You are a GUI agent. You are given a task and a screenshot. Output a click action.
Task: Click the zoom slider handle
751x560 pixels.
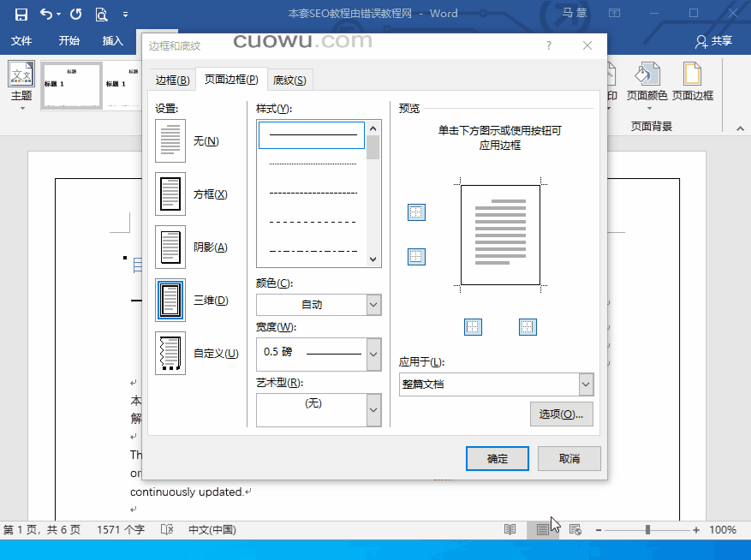coord(647,530)
